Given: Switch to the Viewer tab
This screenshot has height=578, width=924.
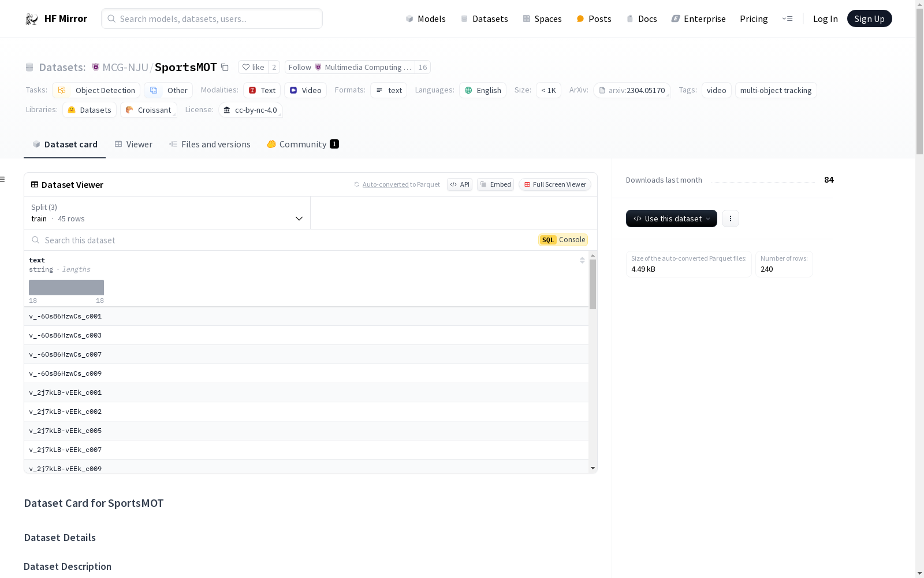Looking at the screenshot, I should (133, 144).
